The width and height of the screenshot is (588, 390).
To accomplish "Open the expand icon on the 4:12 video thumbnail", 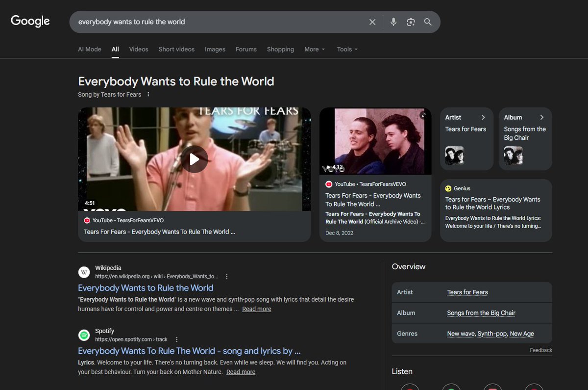I will click(423, 115).
